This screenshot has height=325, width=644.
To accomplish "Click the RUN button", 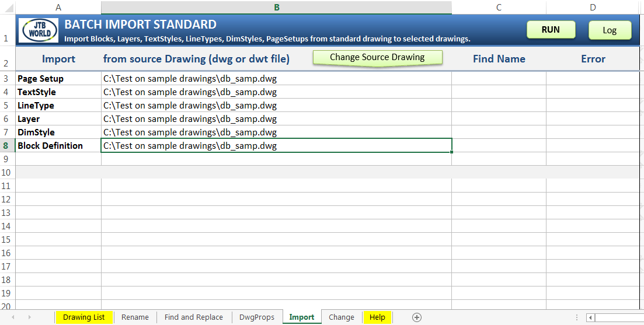I will point(551,30).
